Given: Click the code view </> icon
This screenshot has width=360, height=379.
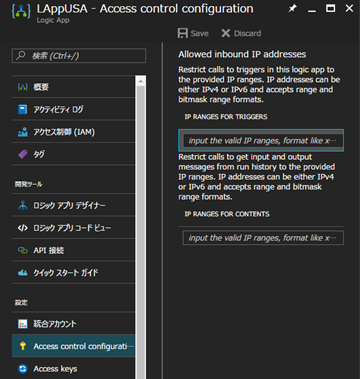Looking at the screenshot, I should pyautogui.click(x=23, y=228).
